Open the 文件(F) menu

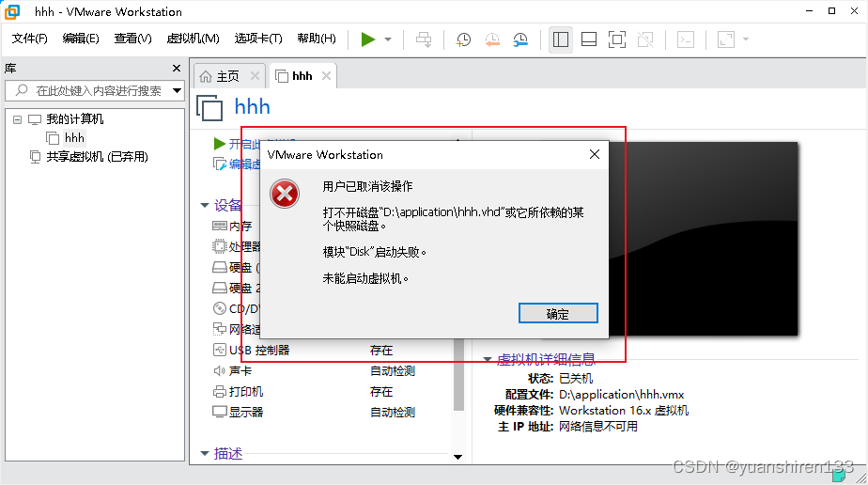[30, 39]
